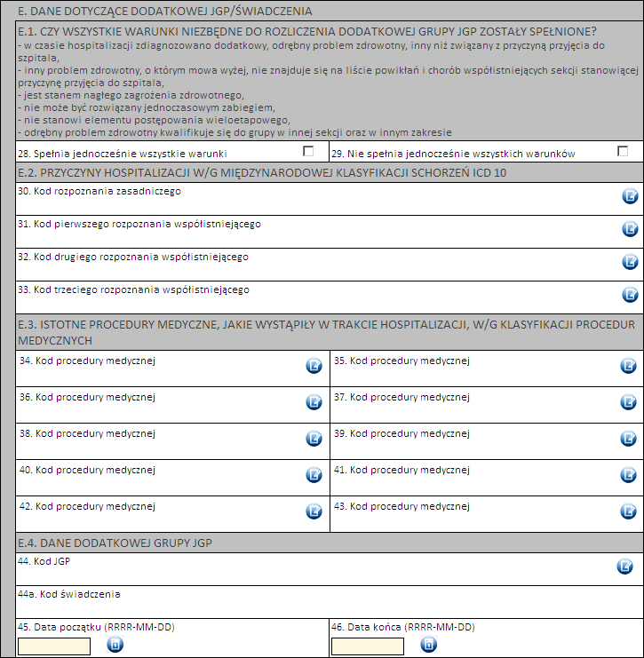Check 'Nie spełnia jednocześnie wszystkich warunków' checkbox

623,151
